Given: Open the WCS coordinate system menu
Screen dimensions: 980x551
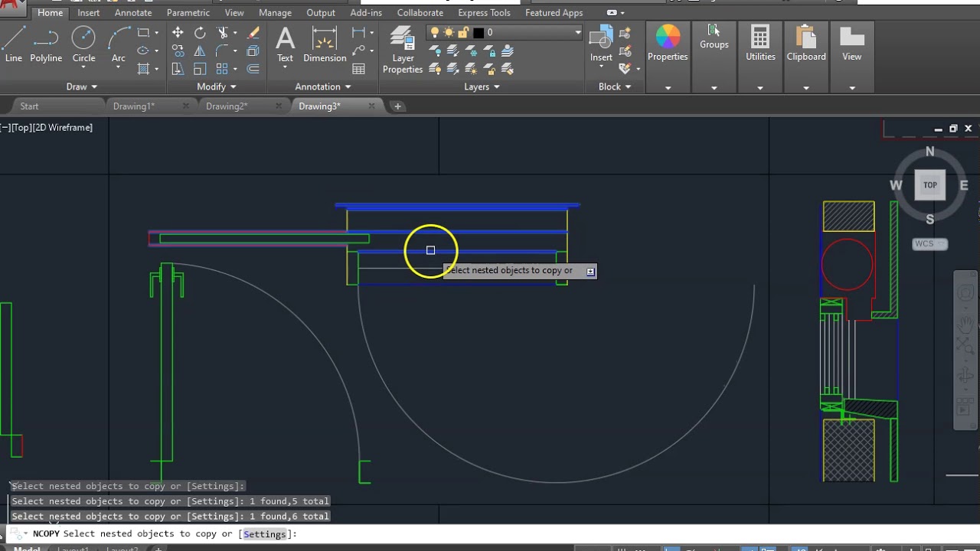Looking at the screenshot, I should point(929,244).
